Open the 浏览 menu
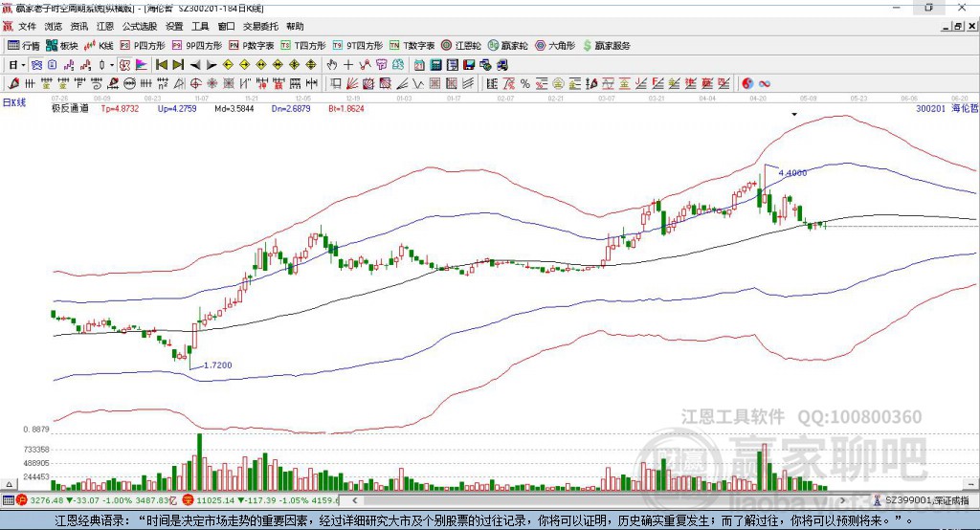The height and width of the screenshot is (530, 980). tap(54, 26)
